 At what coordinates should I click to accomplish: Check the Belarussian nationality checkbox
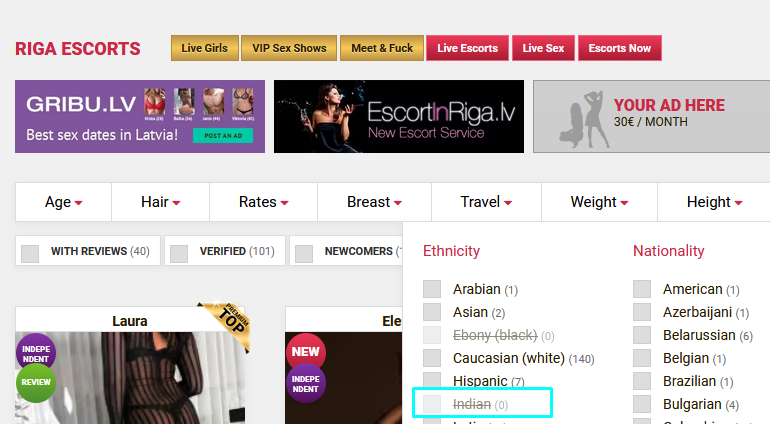click(642, 335)
